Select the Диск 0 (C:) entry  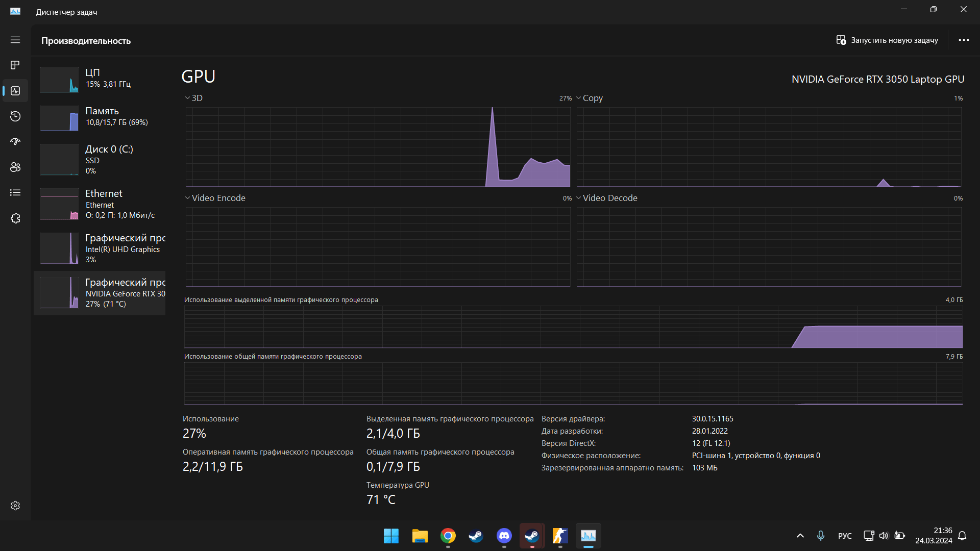tap(100, 159)
